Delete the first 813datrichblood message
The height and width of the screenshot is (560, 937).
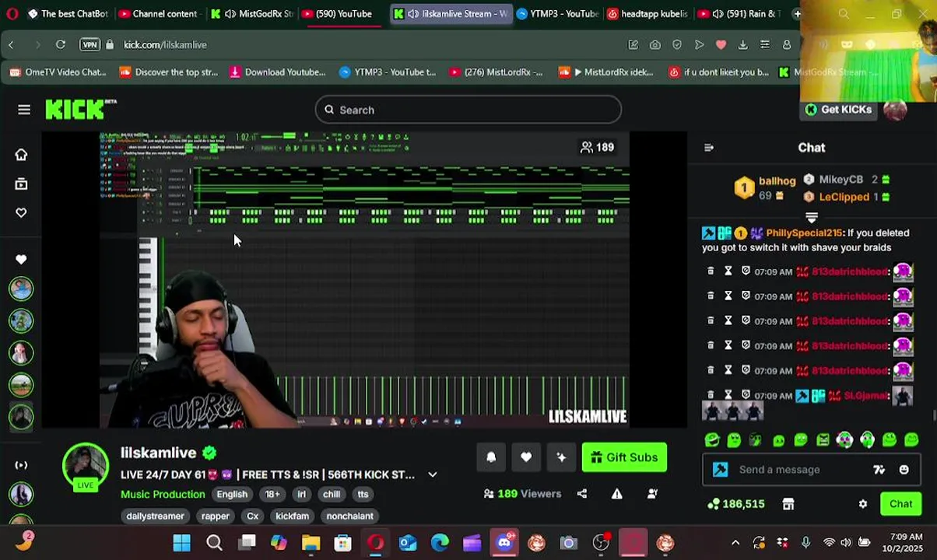pos(711,271)
